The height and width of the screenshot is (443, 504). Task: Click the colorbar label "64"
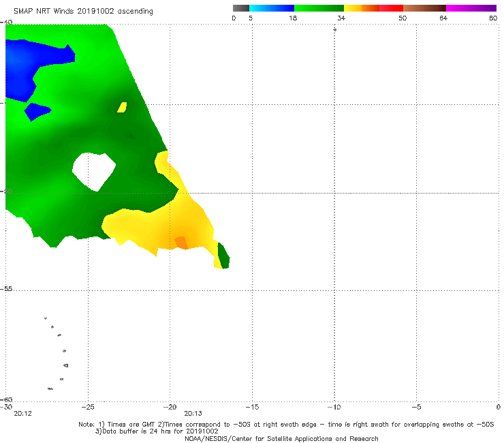443,18
